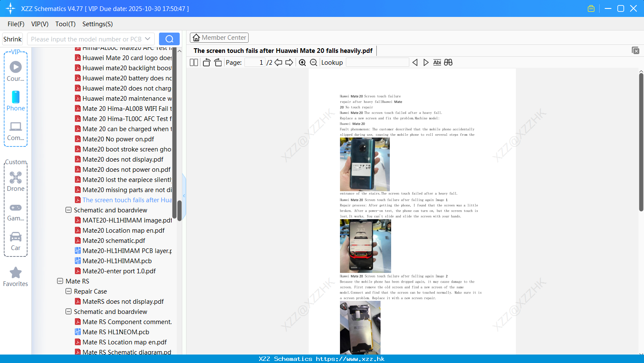Open Favorites in the sidebar
Viewport: 644px width, 363px height.
(x=16, y=277)
